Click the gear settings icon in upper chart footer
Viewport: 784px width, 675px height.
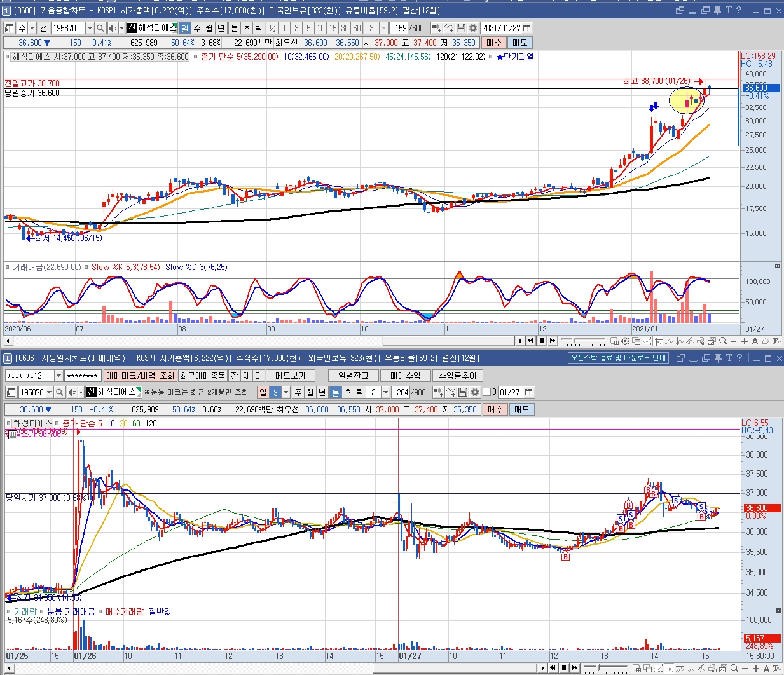point(625,341)
